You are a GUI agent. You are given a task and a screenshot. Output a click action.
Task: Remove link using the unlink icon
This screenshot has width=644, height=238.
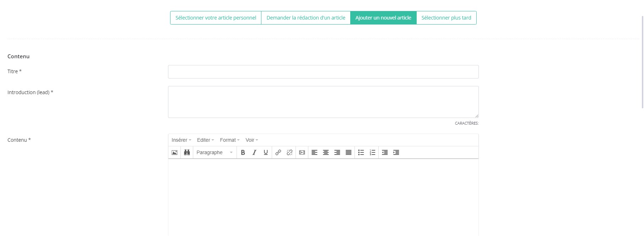(x=289, y=152)
